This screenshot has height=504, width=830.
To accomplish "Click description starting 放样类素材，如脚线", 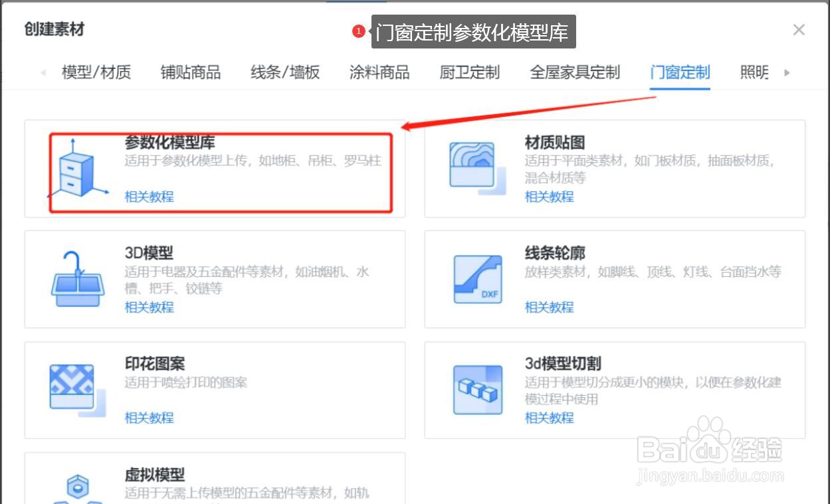I will tap(653, 272).
